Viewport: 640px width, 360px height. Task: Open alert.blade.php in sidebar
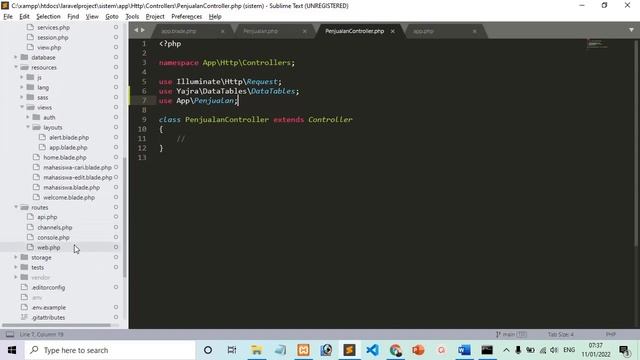(x=69, y=138)
